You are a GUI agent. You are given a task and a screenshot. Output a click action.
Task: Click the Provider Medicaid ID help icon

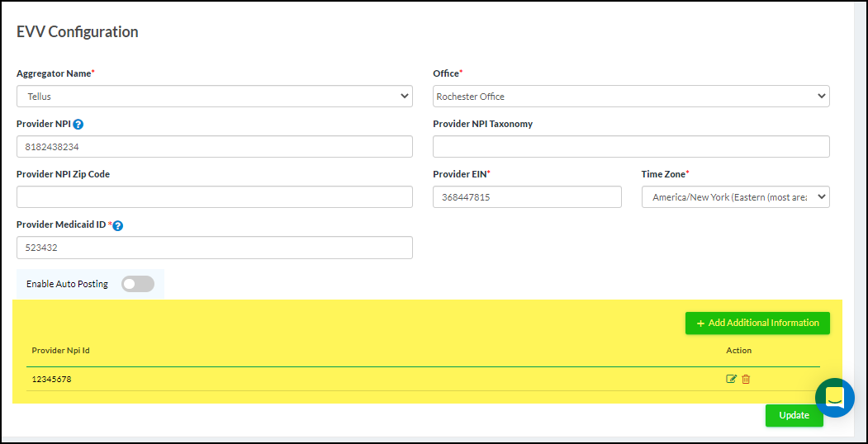point(117,225)
